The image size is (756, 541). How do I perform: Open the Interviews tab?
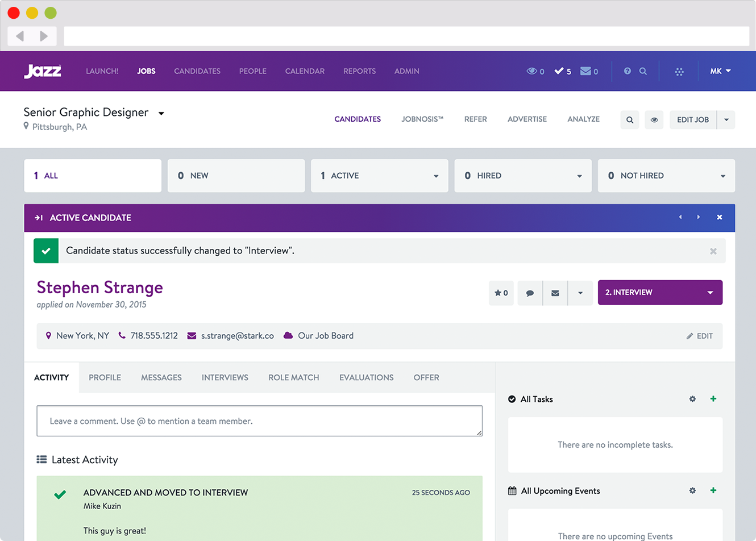click(x=225, y=377)
